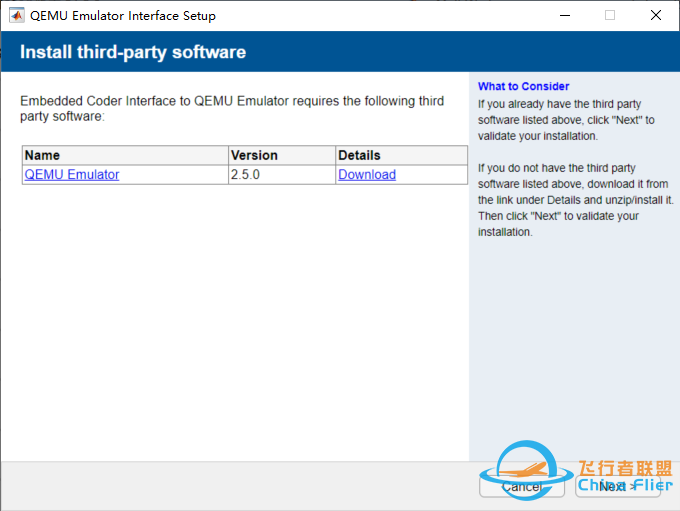
Task: Click the 'What to Consider' heading
Action: click(523, 86)
